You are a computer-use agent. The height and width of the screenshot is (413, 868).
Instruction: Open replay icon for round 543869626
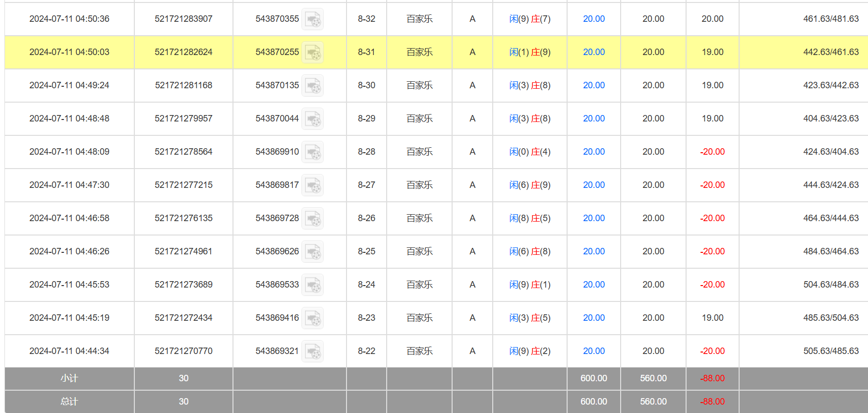pos(313,252)
